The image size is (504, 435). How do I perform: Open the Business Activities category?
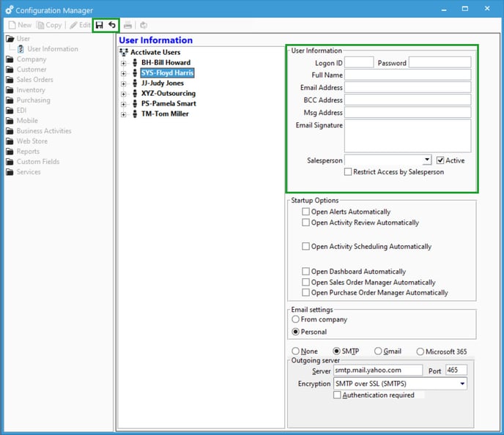pyautogui.click(x=44, y=131)
